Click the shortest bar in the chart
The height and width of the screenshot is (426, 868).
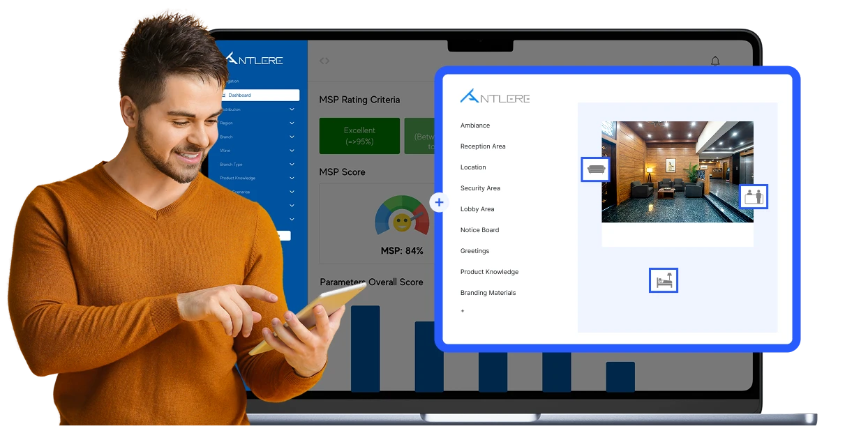tap(620, 377)
